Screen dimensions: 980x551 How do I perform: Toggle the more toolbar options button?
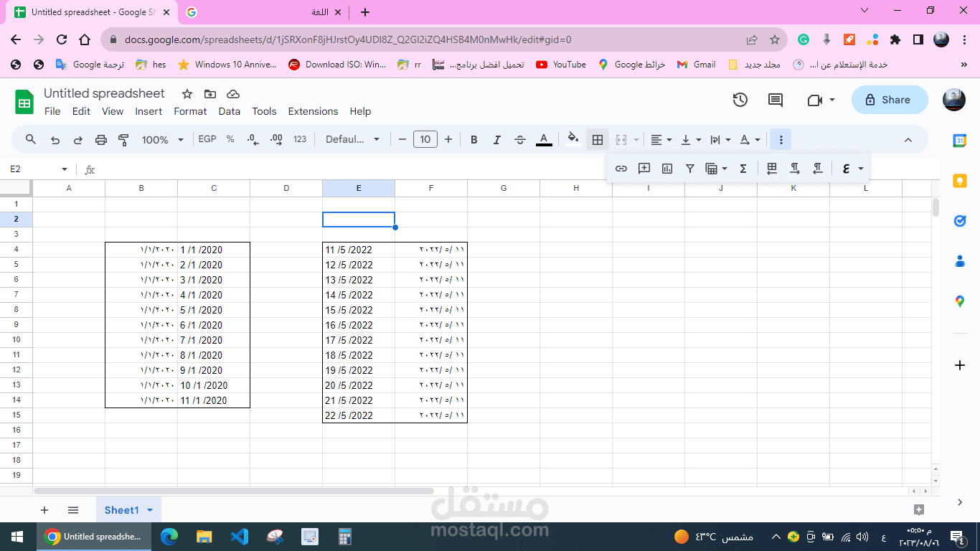point(781,139)
